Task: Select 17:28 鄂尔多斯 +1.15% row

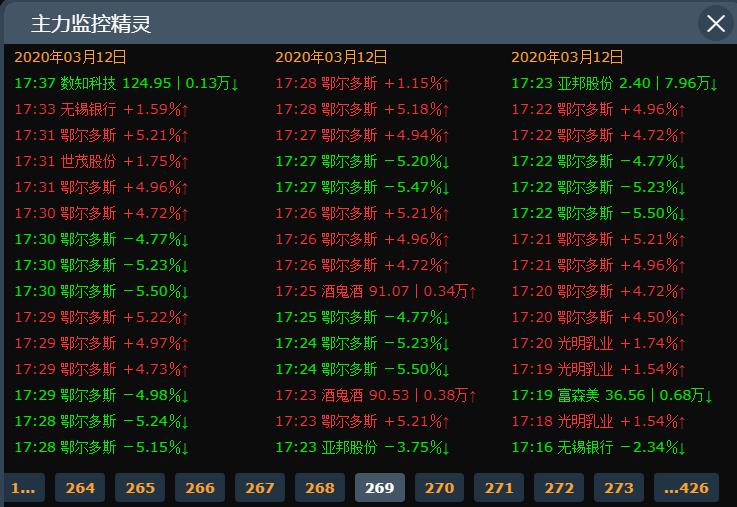Action: coord(362,83)
